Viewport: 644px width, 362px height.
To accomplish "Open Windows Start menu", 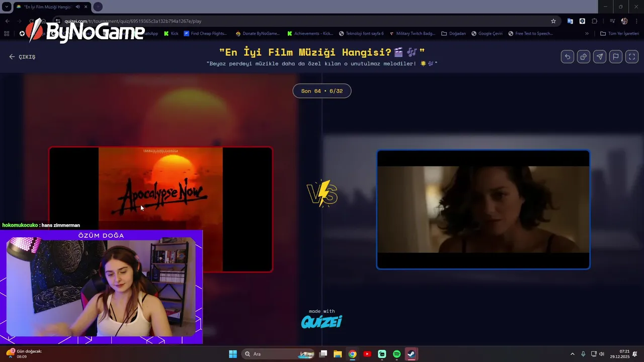I will [x=232, y=354].
